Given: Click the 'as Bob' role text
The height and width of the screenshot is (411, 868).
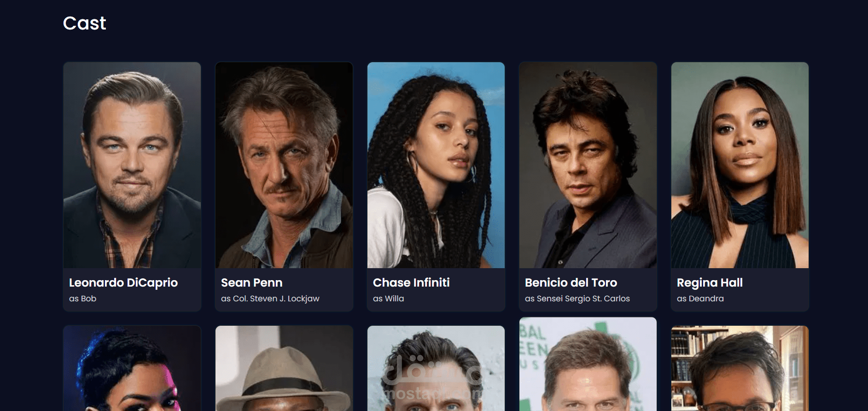Looking at the screenshot, I should (x=83, y=299).
